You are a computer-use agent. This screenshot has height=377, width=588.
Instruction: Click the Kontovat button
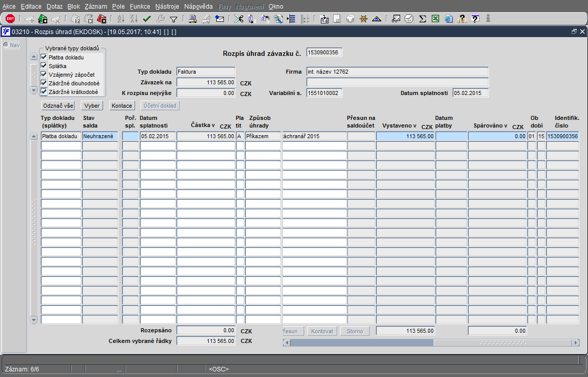(x=322, y=331)
